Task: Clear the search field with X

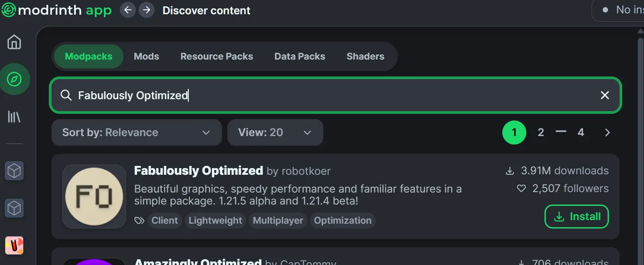Action: point(604,95)
